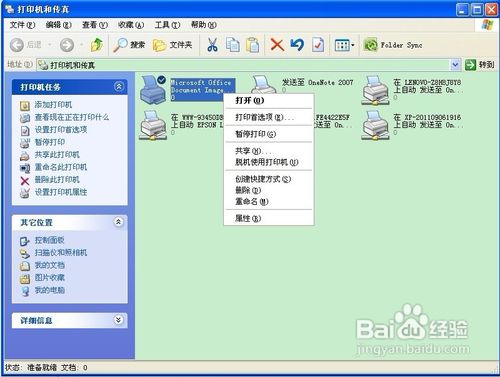The image size is (500, 377).
Task: Choose 共享(H) in context menu
Action: pyautogui.click(x=269, y=151)
